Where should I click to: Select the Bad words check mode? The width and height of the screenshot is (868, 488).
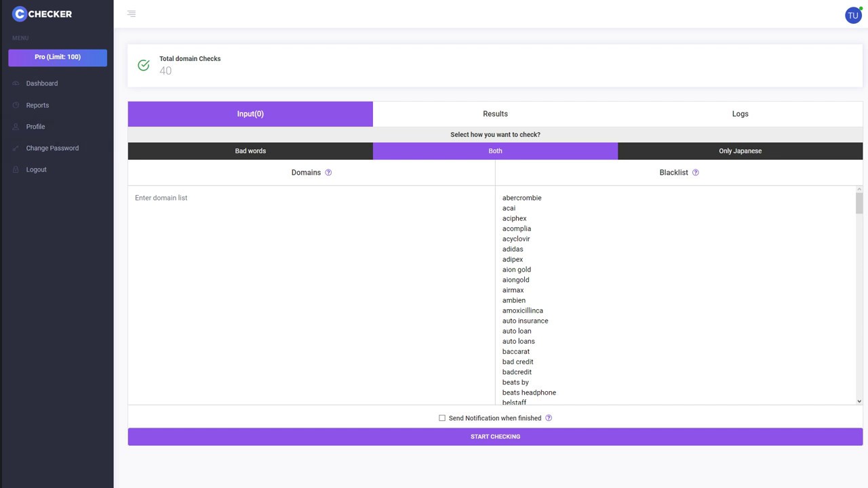coord(250,151)
